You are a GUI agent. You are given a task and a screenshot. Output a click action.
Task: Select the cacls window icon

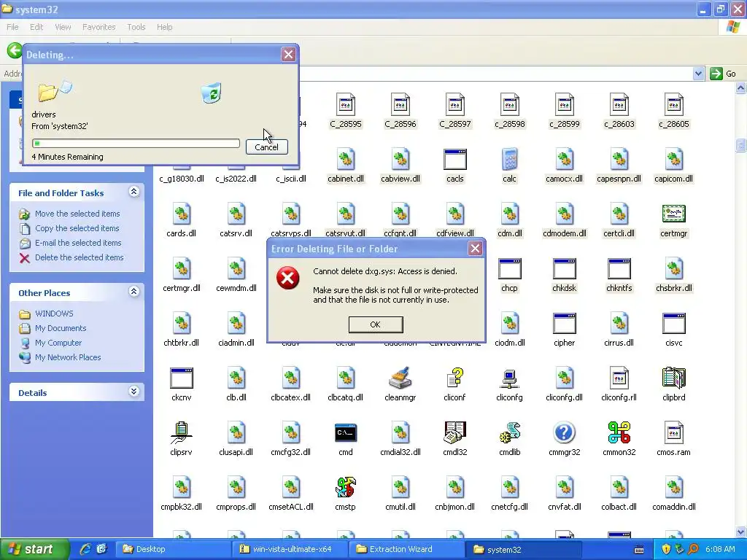(x=455, y=160)
